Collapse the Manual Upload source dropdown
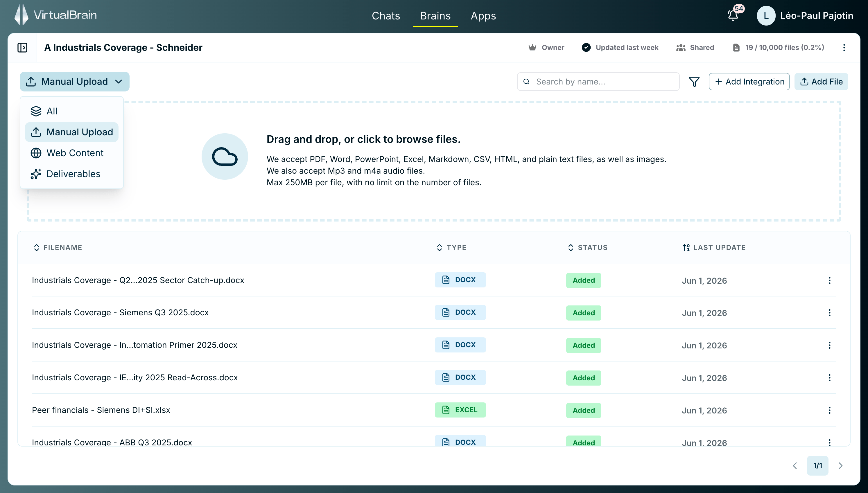The image size is (868, 493). click(x=74, y=82)
